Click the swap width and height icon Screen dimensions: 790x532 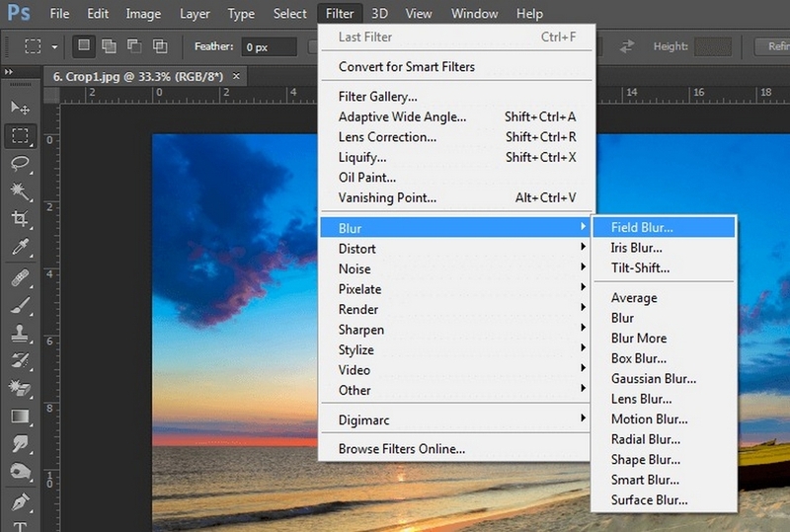(x=627, y=46)
